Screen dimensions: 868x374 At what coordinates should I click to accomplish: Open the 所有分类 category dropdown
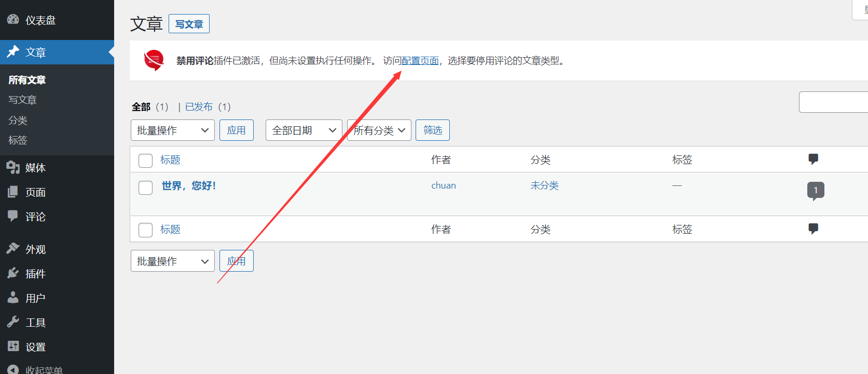(x=379, y=130)
